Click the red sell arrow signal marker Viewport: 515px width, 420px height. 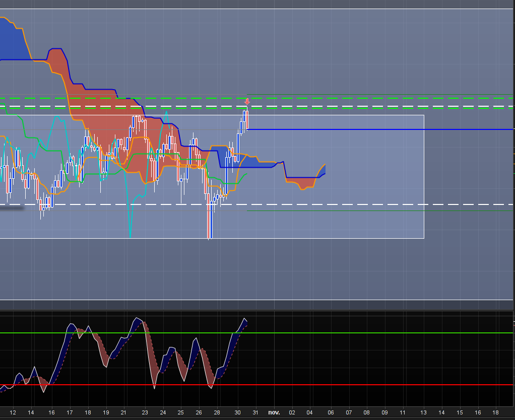tap(247, 102)
